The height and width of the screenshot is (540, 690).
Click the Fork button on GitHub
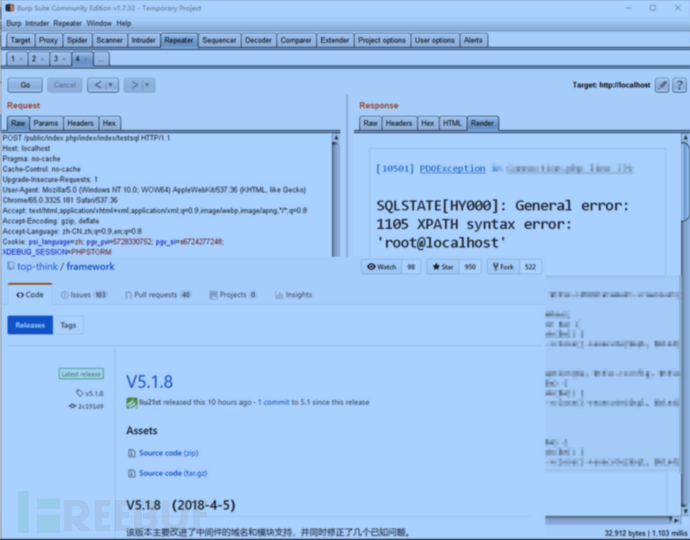coord(503,267)
